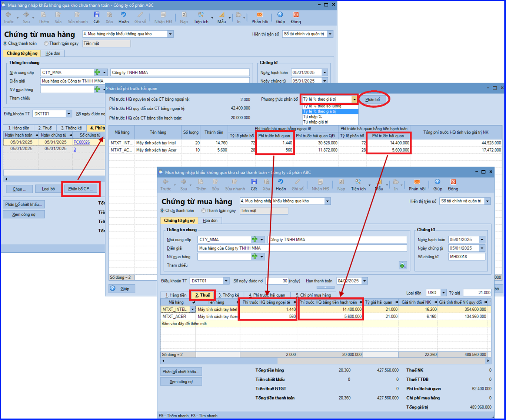Viewport: 506px width, 420px height.
Task: Expand Phương thức phân bổ dropdown
Action: (x=354, y=99)
